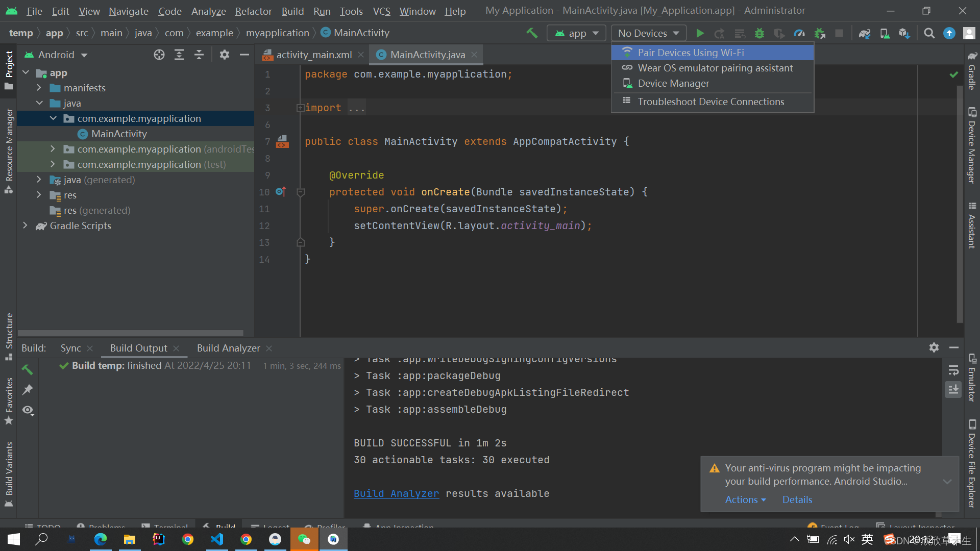The height and width of the screenshot is (551, 980).
Task: Open the Build Analyzer link
Action: pos(396,493)
